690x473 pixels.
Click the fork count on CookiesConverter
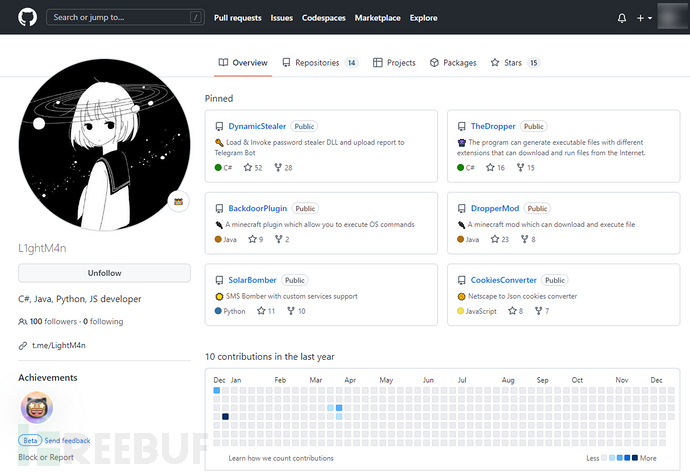[542, 311]
